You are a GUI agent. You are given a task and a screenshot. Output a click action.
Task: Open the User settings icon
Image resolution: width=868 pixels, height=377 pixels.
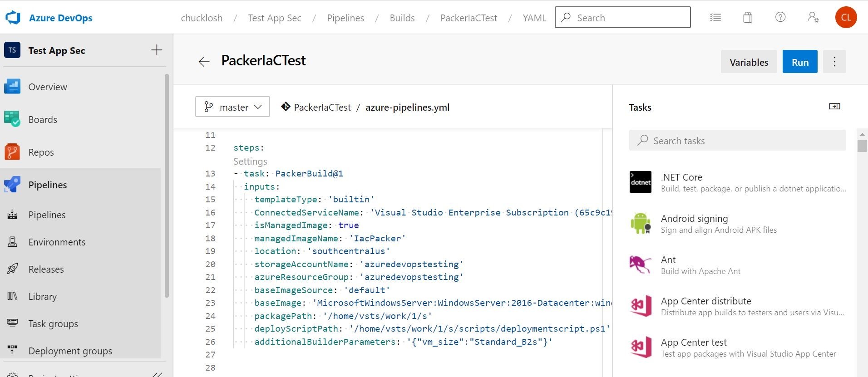813,18
